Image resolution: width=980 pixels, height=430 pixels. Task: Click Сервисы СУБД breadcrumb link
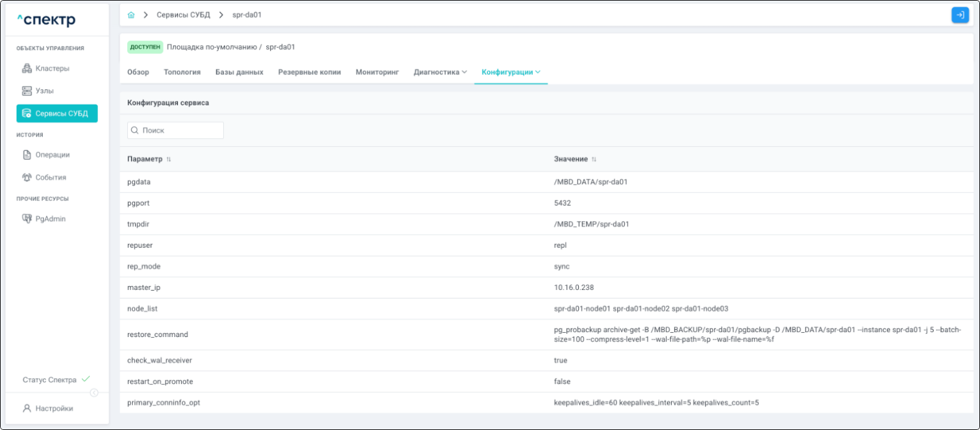(x=183, y=15)
